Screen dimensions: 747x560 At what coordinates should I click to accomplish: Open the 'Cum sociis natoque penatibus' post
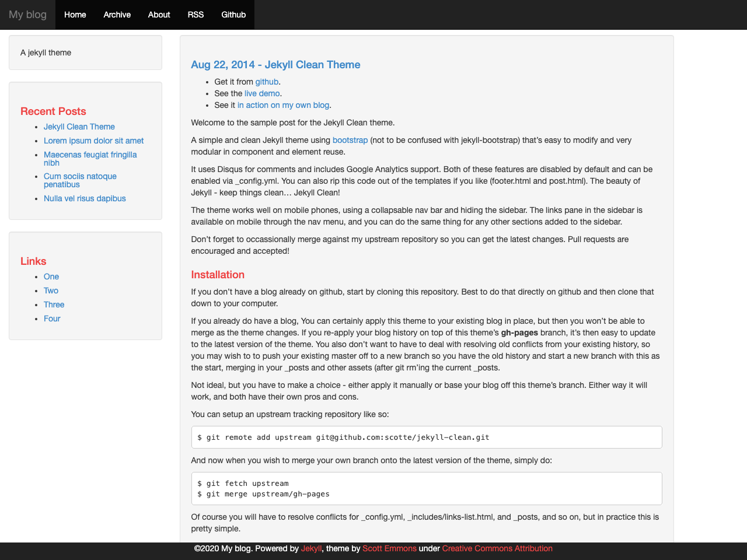coord(80,176)
